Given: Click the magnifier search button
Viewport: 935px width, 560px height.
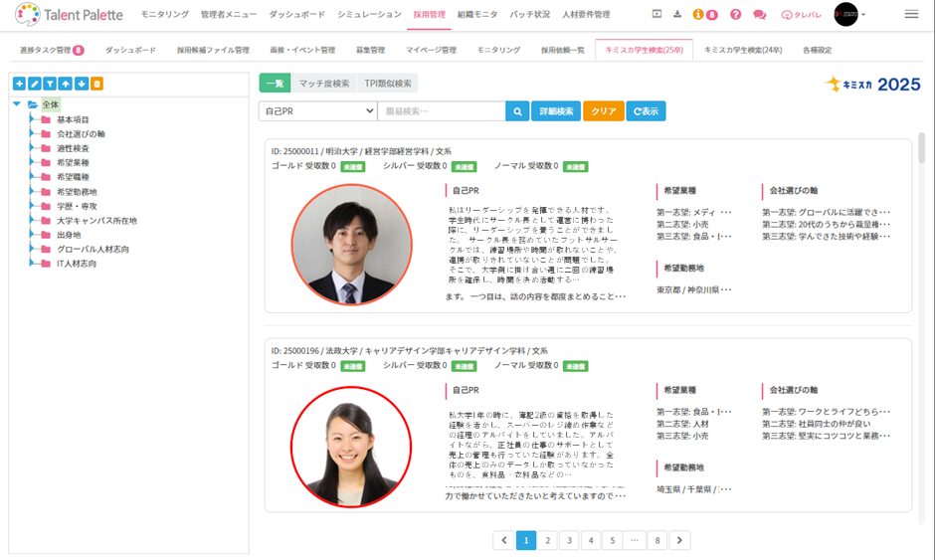Looking at the screenshot, I should [x=517, y=111].
